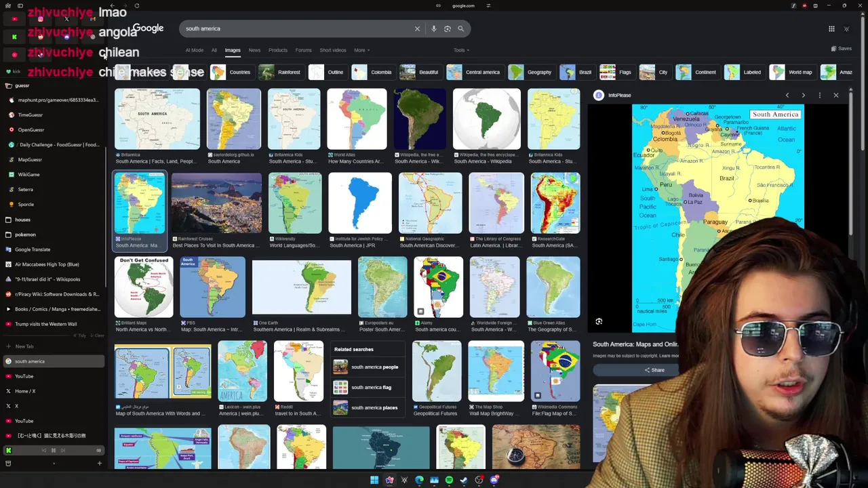
Task: Open Edge browser from the taskbar
Action: (x=419, y=480)
